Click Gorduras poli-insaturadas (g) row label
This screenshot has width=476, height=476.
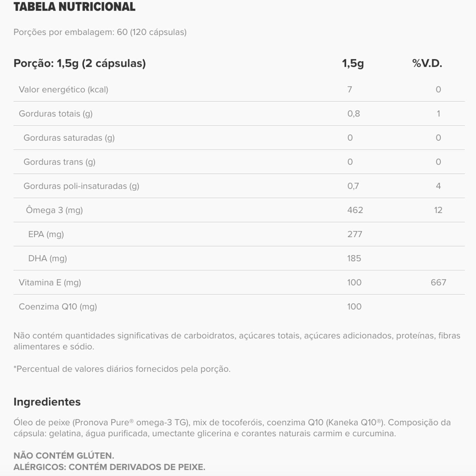click(81, 186)
